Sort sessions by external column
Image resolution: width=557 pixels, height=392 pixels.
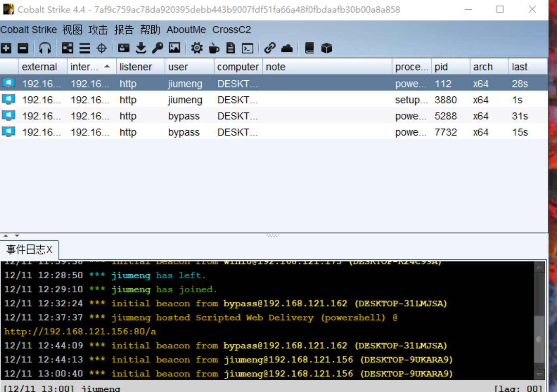pos(43,67)
